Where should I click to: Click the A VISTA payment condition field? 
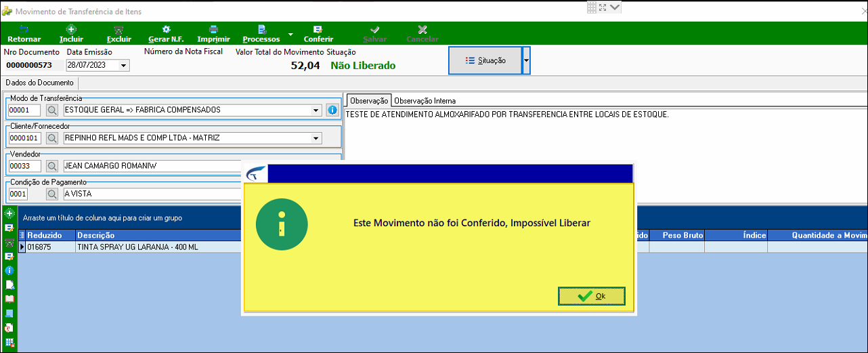pyautogui.click(x=152, y=194)
